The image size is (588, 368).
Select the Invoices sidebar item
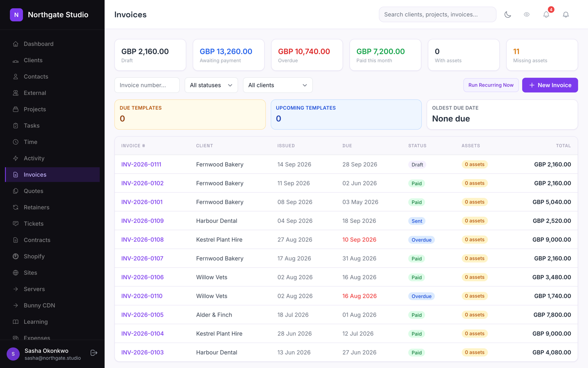[x=52, y=175]
